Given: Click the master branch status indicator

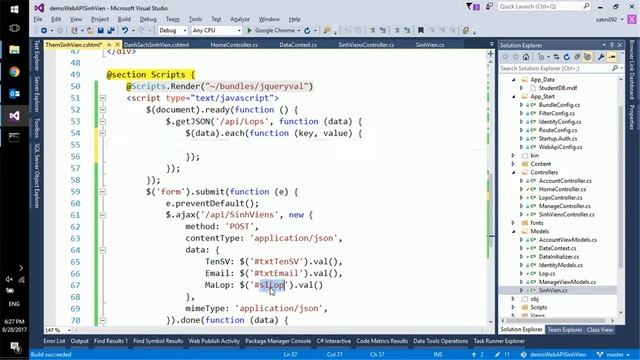Looking at the screenshot, I should pos(613,355).
